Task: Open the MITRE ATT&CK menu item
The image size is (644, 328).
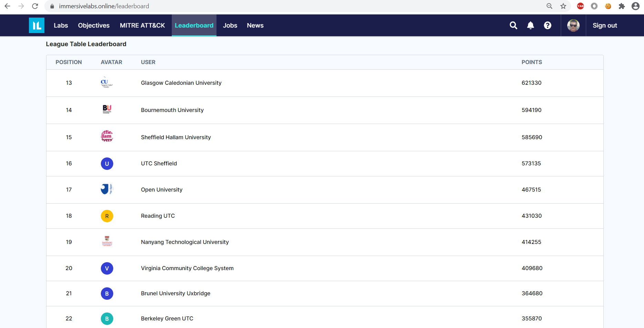Action: [x=142, y=25]
